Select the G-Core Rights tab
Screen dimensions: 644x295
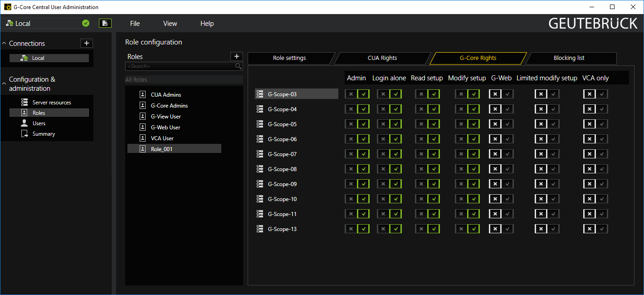coord(478,58)
